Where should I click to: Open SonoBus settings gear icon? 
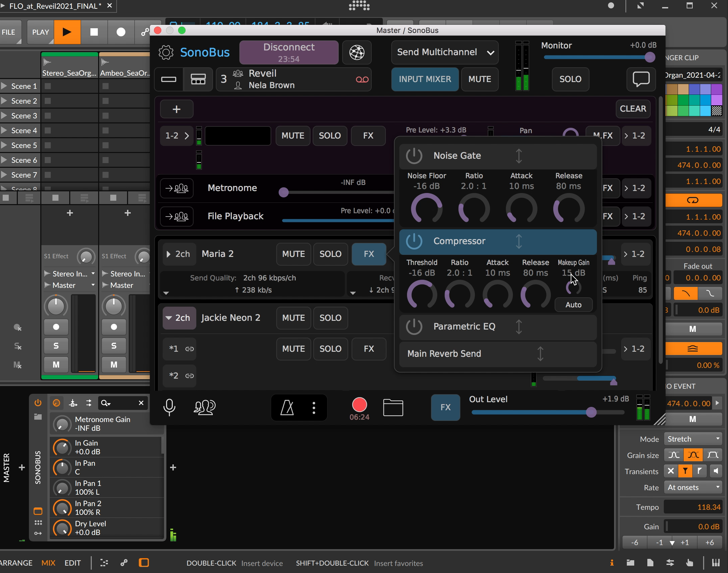click(166, 52)
